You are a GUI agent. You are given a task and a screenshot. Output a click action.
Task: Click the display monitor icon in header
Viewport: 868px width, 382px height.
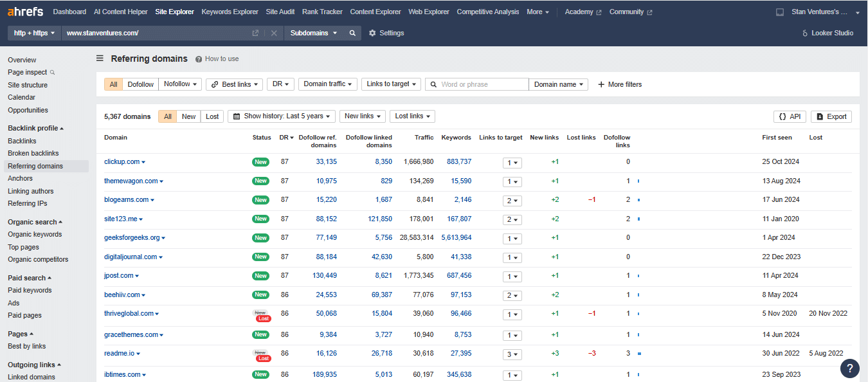(x=780, y=12)
